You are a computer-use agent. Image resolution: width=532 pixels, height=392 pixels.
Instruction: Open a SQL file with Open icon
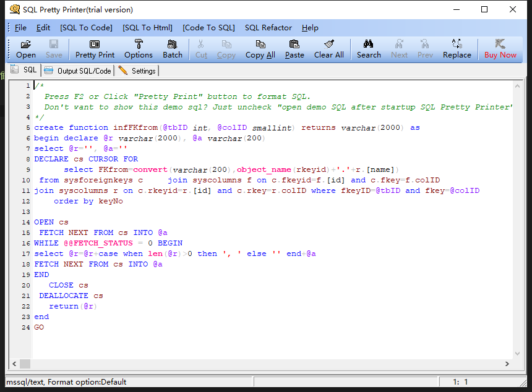[x=26, y=49]
